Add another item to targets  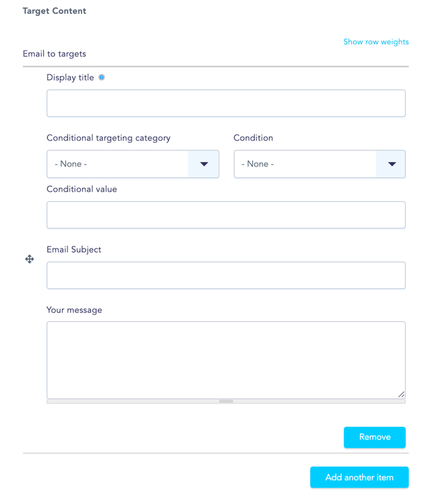tap(359, 477)
